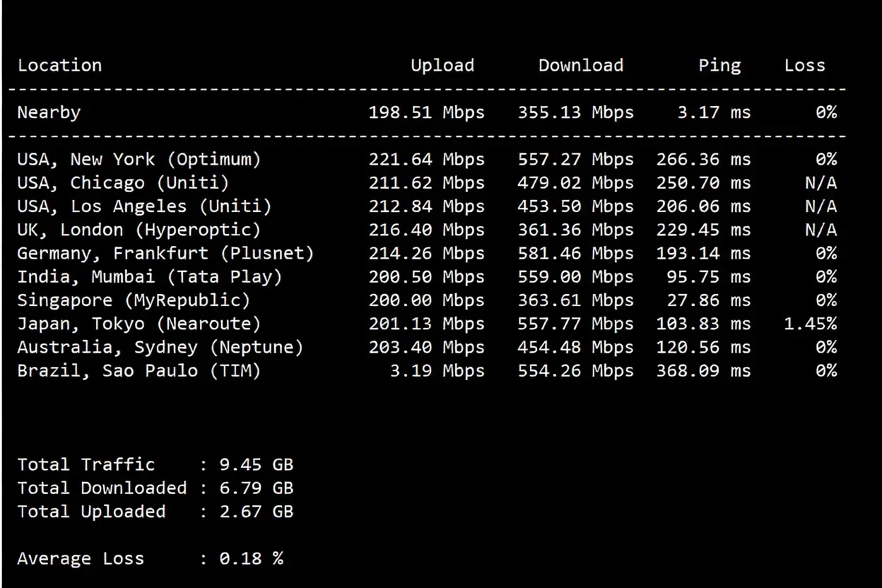Image resolution: width=882 pixels, height=588 pixels.
Task: Click the 'Nearby' row label
Action: click(x=49, y=113)
